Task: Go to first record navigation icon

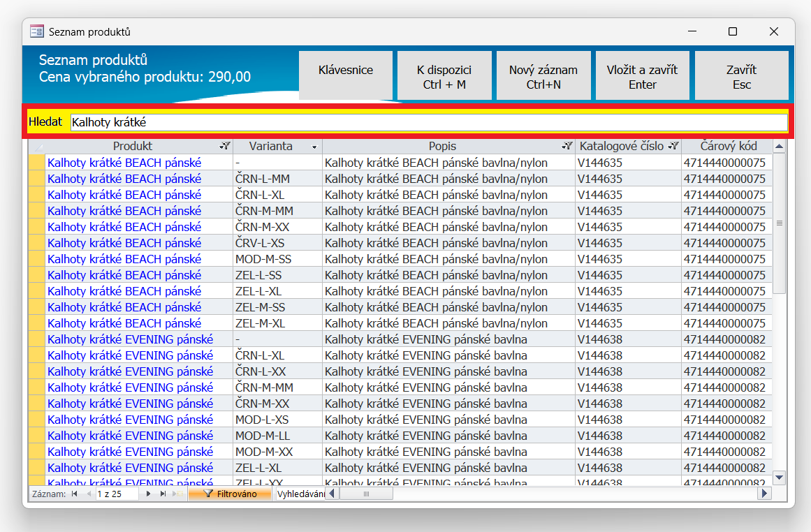Action: 74,494
